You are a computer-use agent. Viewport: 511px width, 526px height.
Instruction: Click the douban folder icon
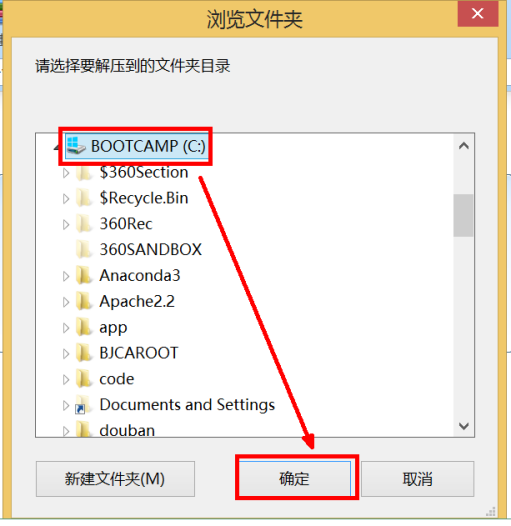(84, 430)
